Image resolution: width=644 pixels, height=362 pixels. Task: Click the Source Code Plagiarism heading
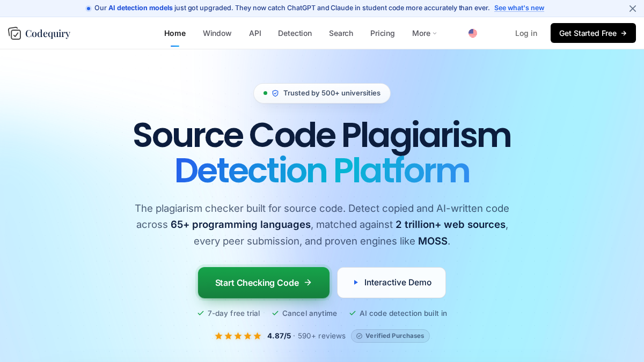pyautogui.click(x=322, y=135)
